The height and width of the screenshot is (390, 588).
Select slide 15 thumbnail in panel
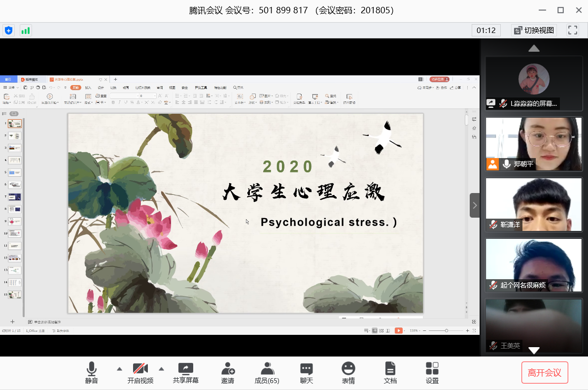click(x=15, y=295)
